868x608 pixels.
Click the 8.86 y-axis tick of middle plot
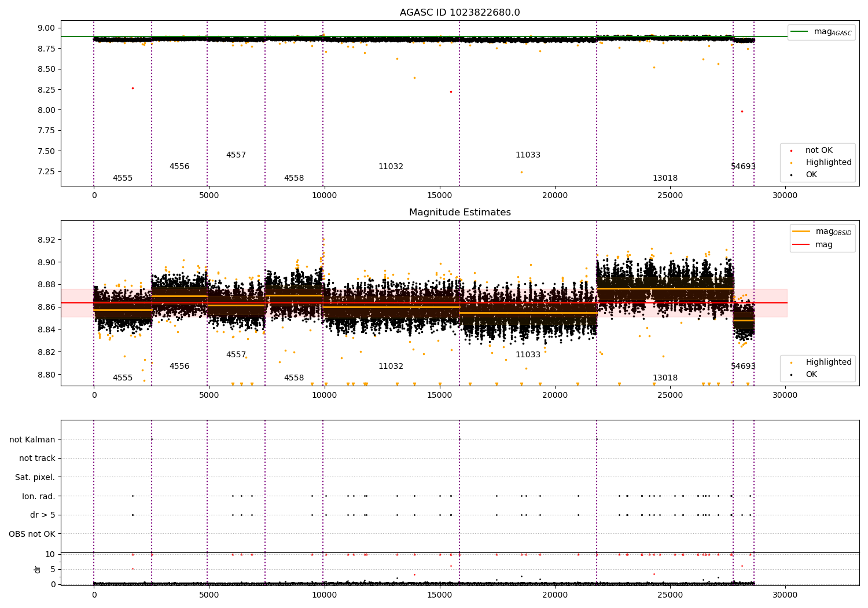point(47,307)
